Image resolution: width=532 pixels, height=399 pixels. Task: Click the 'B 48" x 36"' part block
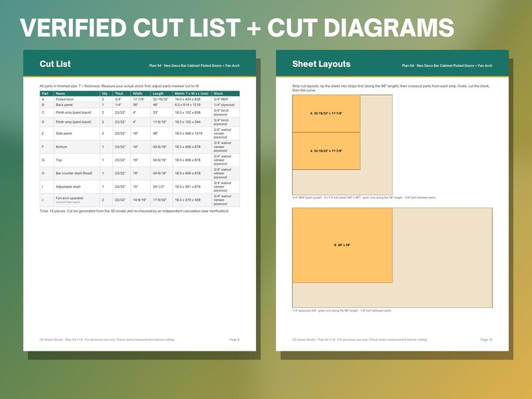click(342, 245)
